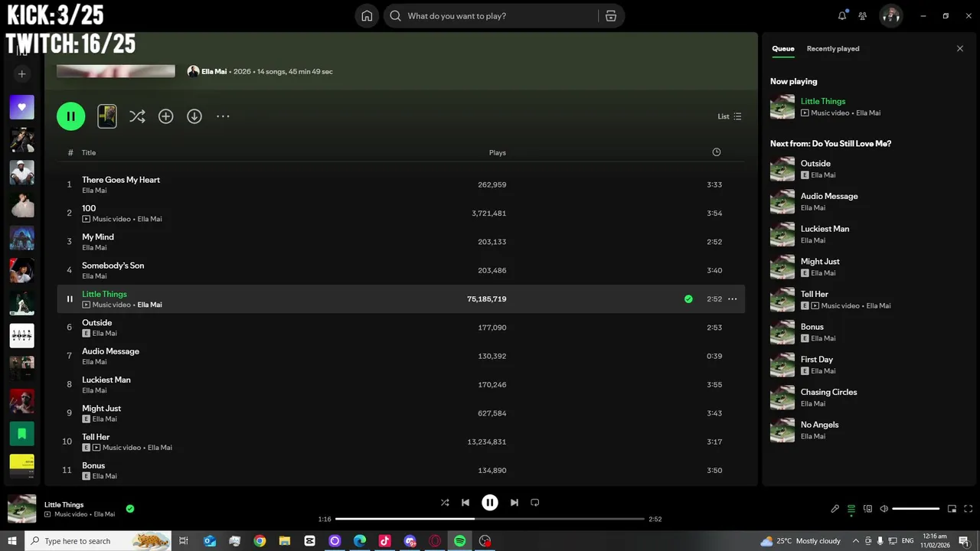This screenshot has width=980, height=551.
Task: Toggle repeat mode
Action: (535, 503)
